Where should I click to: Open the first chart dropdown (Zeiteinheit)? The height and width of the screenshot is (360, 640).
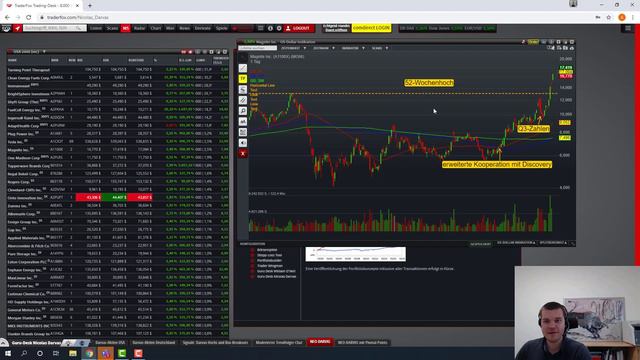click(293, 48)
